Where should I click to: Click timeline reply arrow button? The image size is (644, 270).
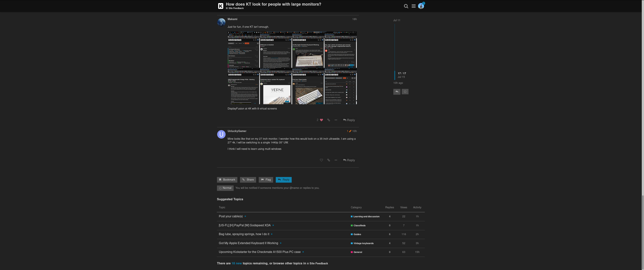click(x=397, y=92)
